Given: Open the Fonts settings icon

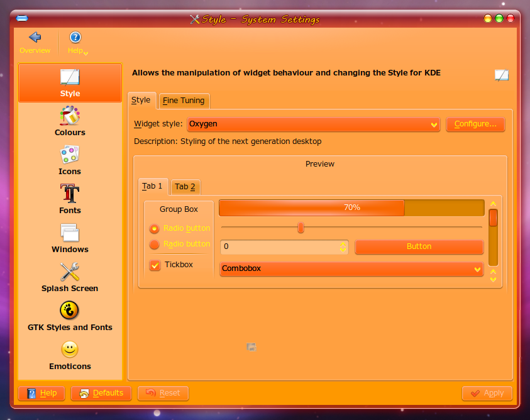Looking at the screenshot, I should (x=70, y=193).
